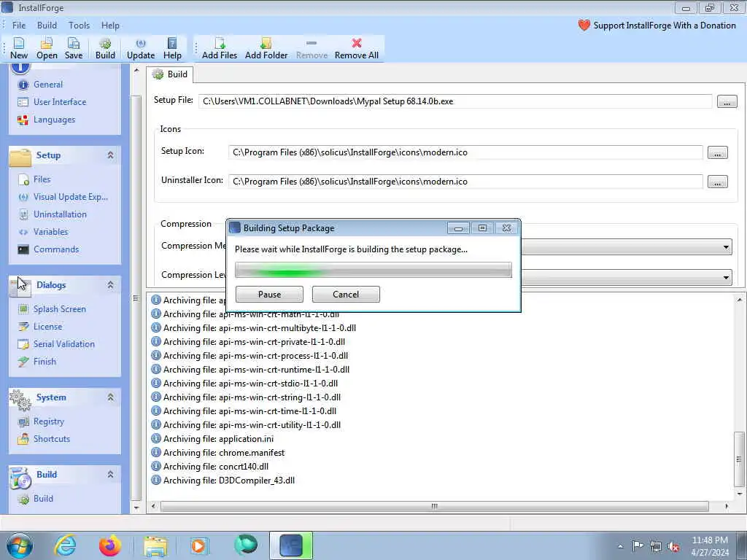Click the Setup File path field
The width and height of the screenshot is (747, 560).
[x=455, y=101]
